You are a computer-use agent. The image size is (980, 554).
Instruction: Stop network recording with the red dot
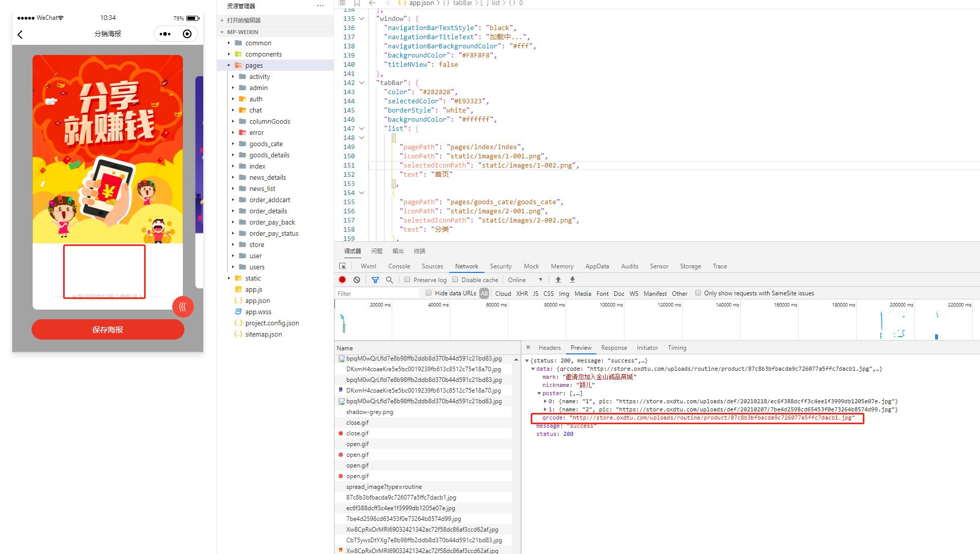[x=342, y=280]
